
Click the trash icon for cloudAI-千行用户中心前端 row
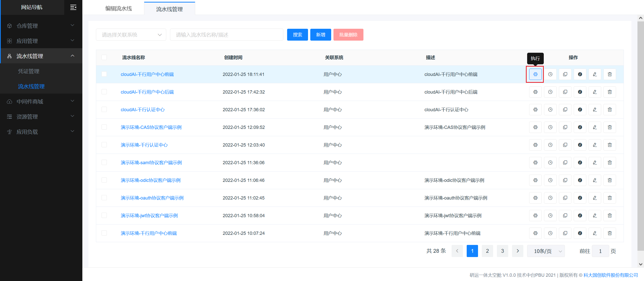[609, 74]
